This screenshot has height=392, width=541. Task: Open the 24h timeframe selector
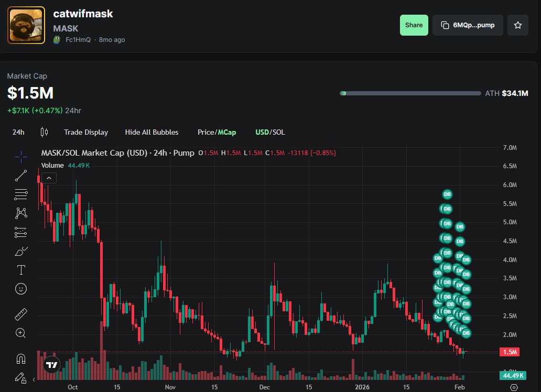[18, 132]
